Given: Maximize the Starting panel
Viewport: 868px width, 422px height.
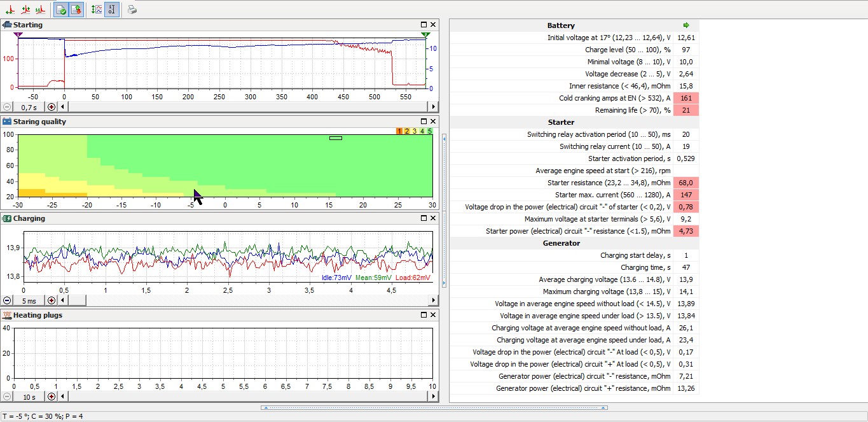Looking at the screenshot, I should (x=424, y=25).
